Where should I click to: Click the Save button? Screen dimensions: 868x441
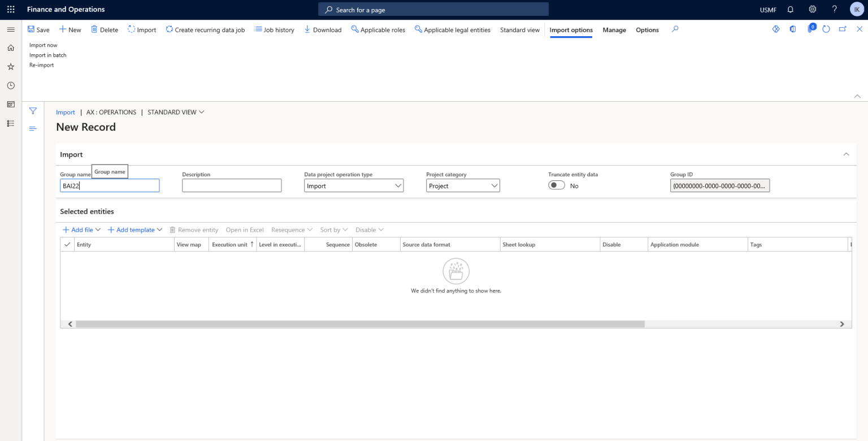[x=38, y=29]
